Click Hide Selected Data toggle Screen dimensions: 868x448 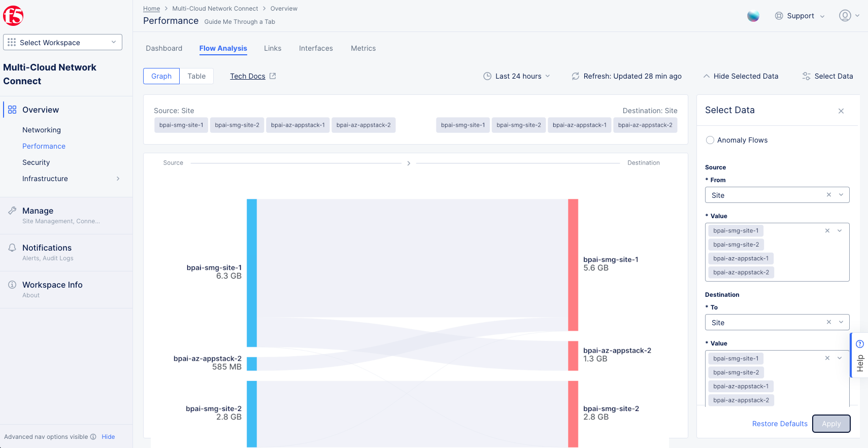[741, 76]
